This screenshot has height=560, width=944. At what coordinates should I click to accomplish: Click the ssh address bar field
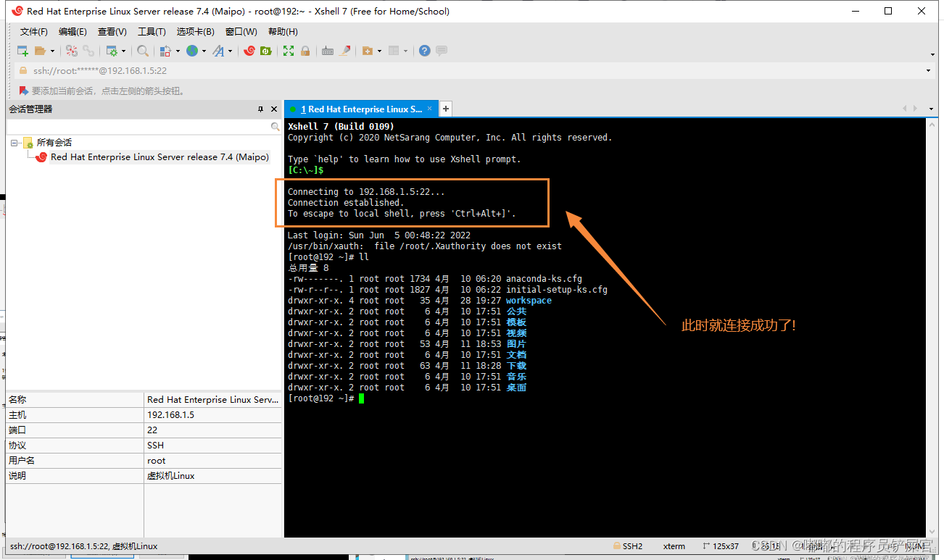pyautogui.click(x=471, y=71)
